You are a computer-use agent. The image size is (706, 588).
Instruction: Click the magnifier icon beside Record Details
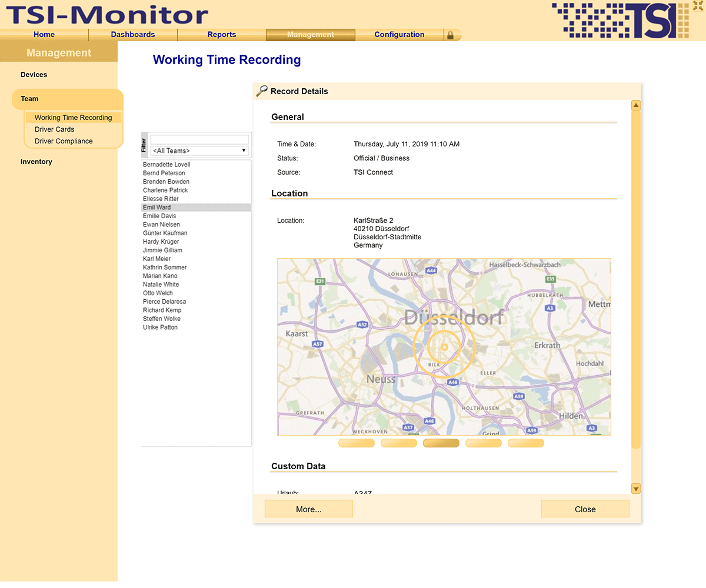pyautogui.click(x=262, y=91)
